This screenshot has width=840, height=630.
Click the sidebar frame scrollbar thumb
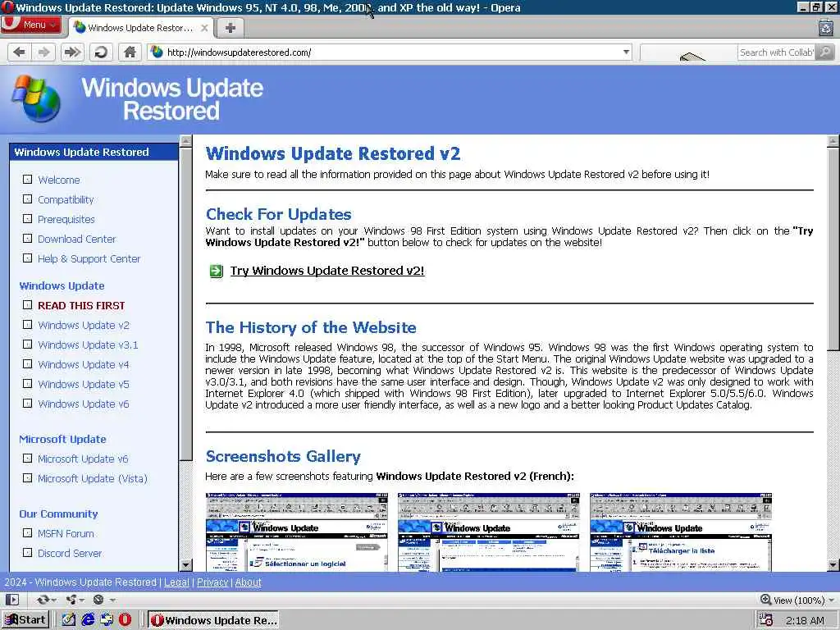point(186,304)
